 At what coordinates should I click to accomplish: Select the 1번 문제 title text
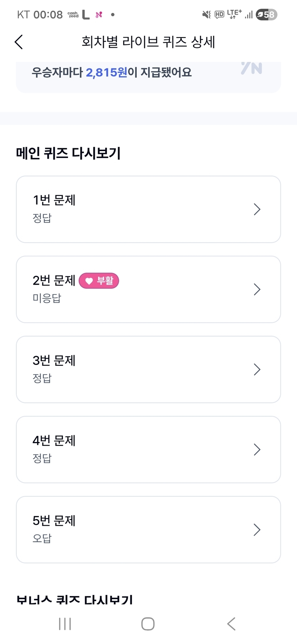54,200
